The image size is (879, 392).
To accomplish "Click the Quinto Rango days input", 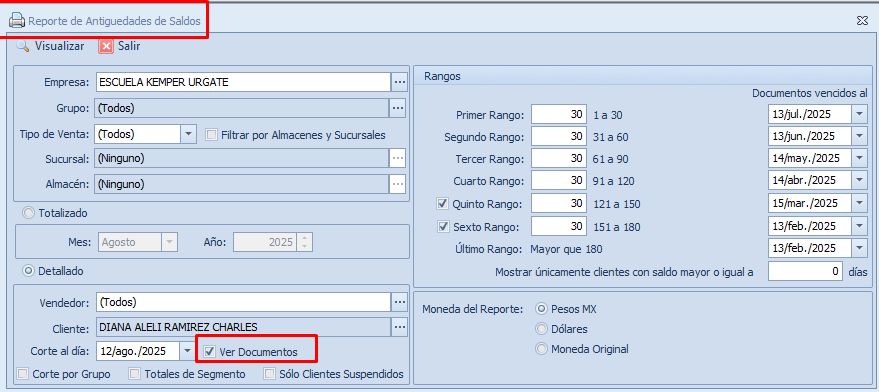I will (559, 203).
